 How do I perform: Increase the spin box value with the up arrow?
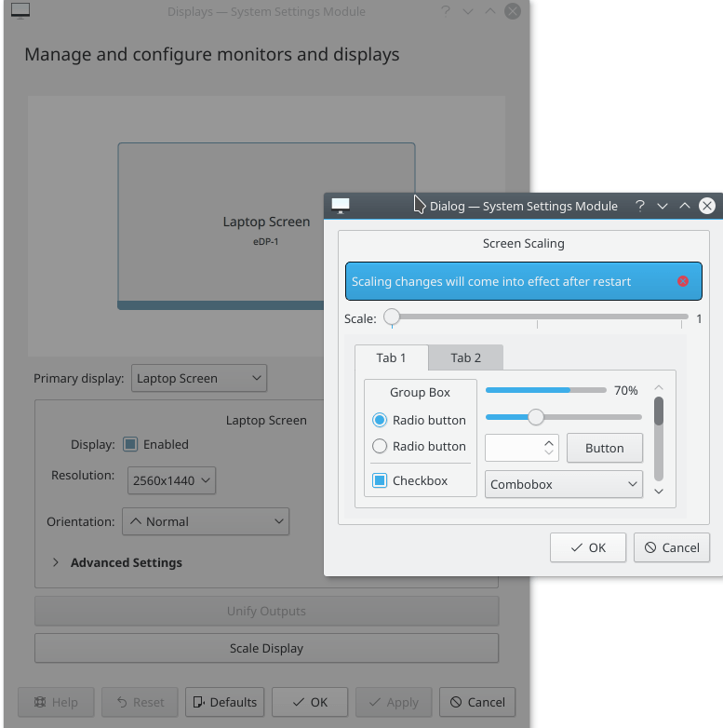click(548, 443)
